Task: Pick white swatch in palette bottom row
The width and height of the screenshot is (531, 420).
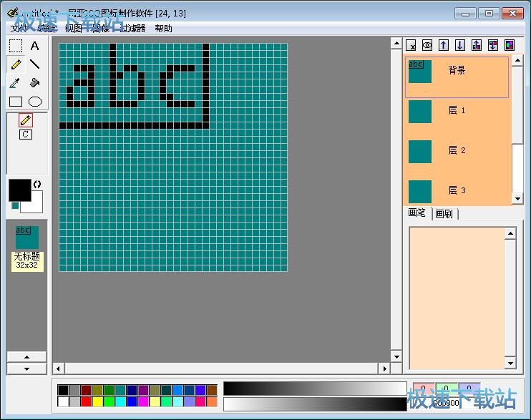Action: point(63,401)
